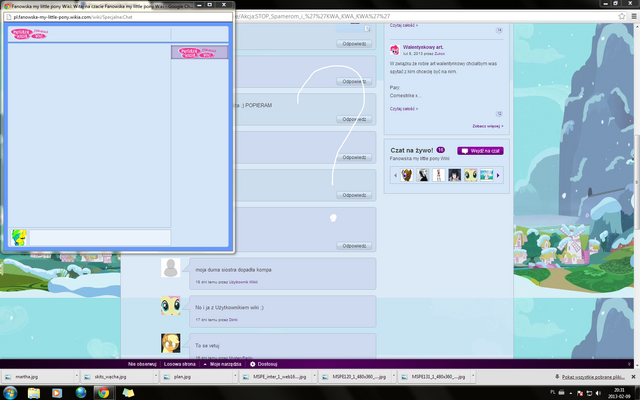640x400 pixels.
Task: Click the chat window address bar
Action: coord(118,17)
